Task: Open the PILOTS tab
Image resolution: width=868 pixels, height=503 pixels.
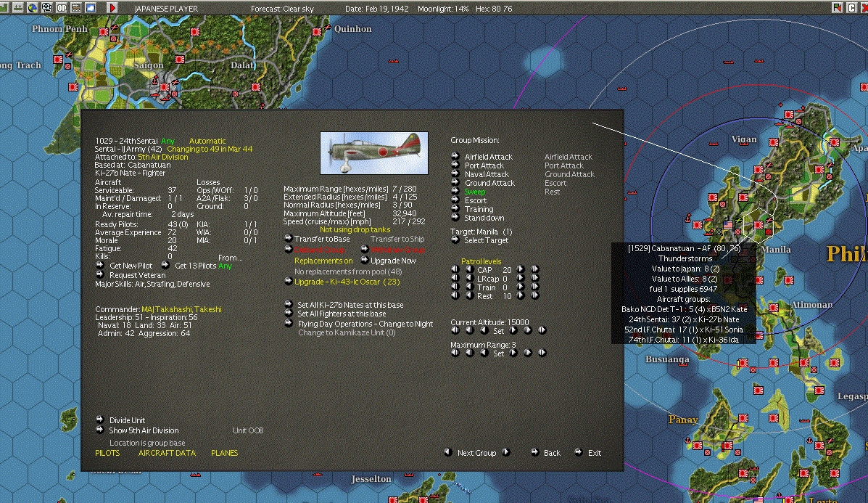Action: pos(107,453)
